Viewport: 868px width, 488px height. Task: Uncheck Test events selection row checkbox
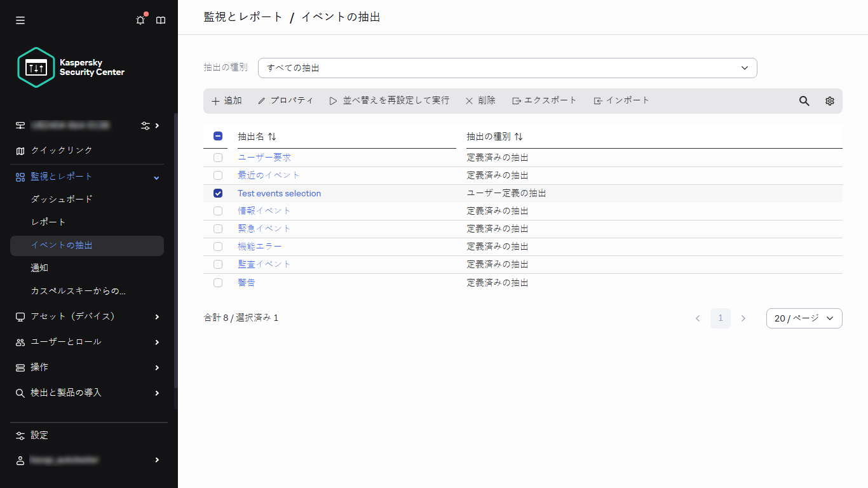pos(218,193)
